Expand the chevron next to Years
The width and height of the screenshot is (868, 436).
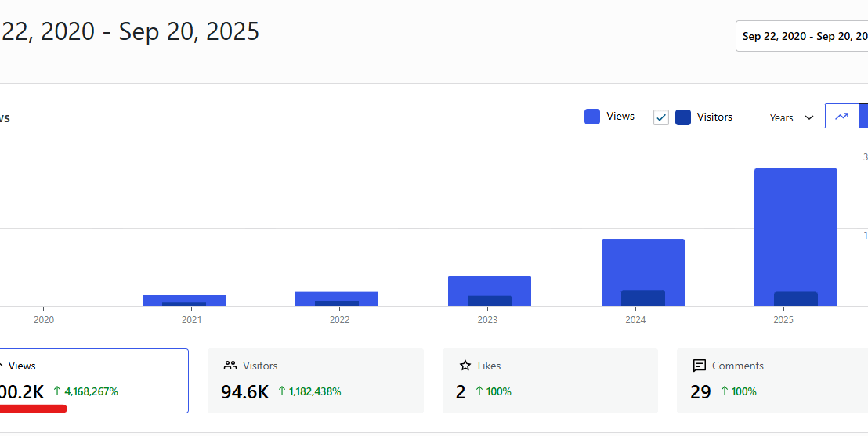click(x=809, y=117)
